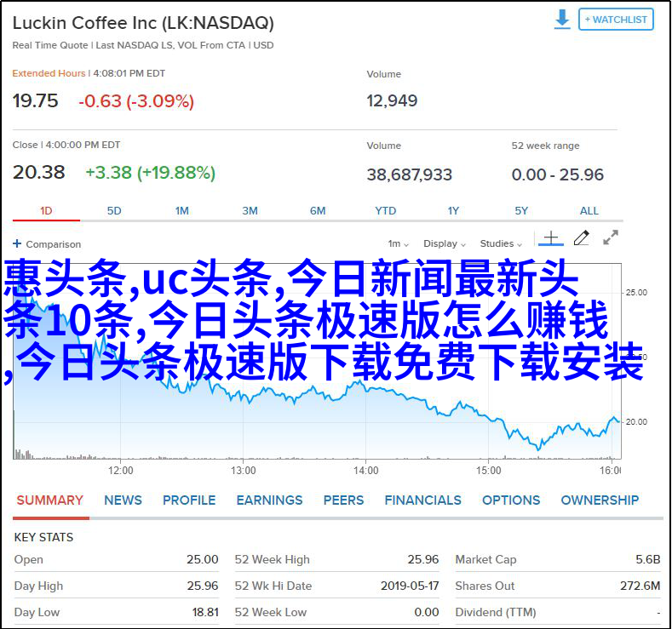Viewport: 672px width, 629px height.
Task: Select the pencil drawing tool
Action: click(x=581, y=238)
